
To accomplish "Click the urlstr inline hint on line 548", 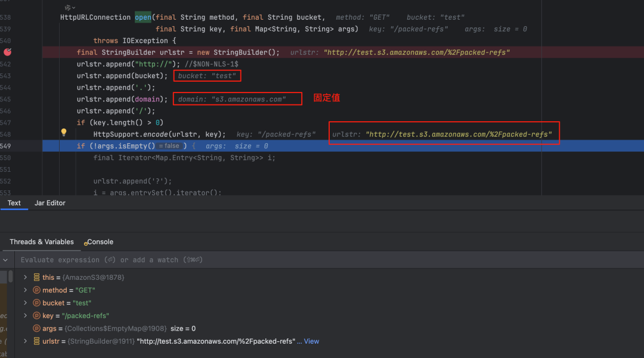I will pyautogui.click(x=442, y=134).
